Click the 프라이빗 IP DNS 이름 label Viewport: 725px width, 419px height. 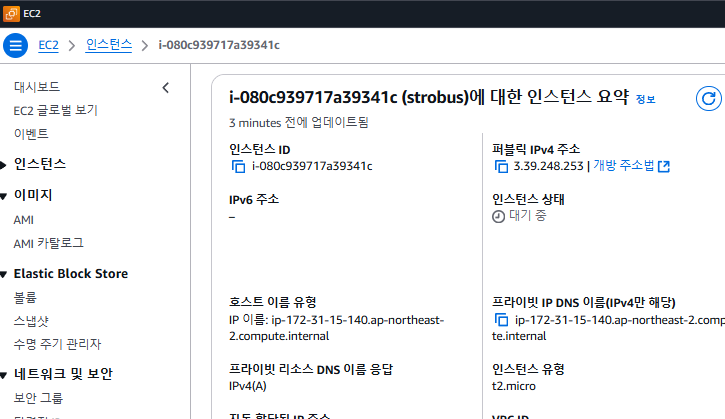pyautogui.click(x=584, y=302)
